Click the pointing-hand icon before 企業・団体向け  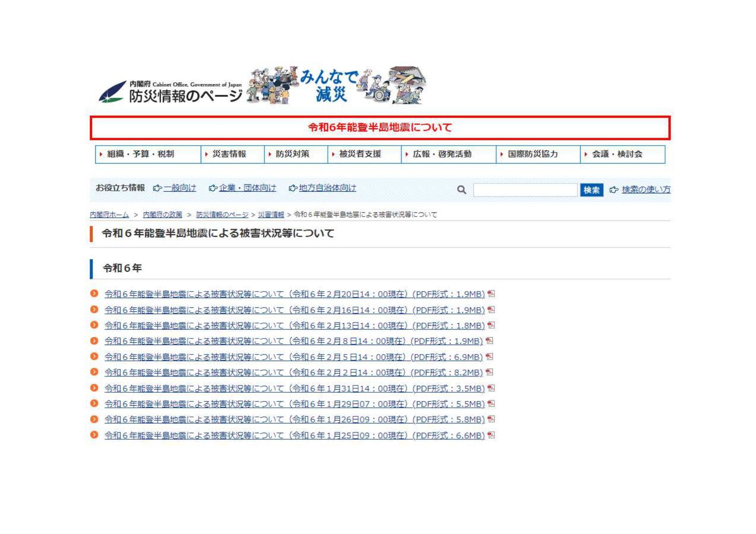[213, 188]
